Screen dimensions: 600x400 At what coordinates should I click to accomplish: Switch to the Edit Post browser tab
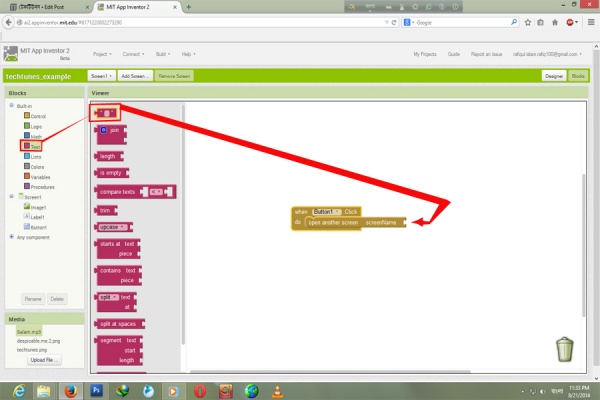coord(48,7)
